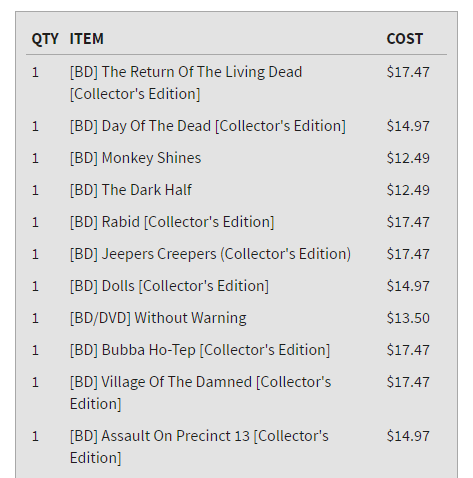The image size is (473, 478).
Task: Click quantity value for Rabid row
Action: tap(35, 222)
